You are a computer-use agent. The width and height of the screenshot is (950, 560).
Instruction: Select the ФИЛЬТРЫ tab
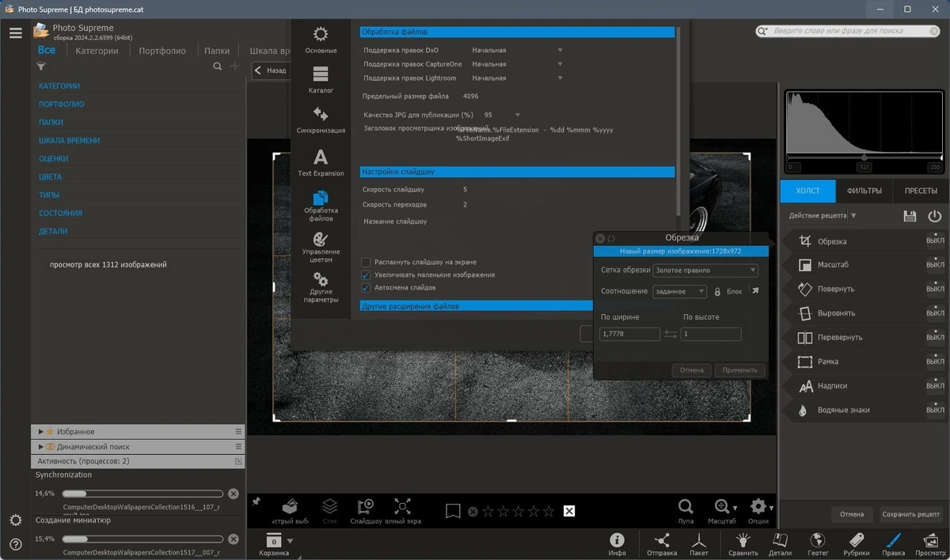[864, 191]
